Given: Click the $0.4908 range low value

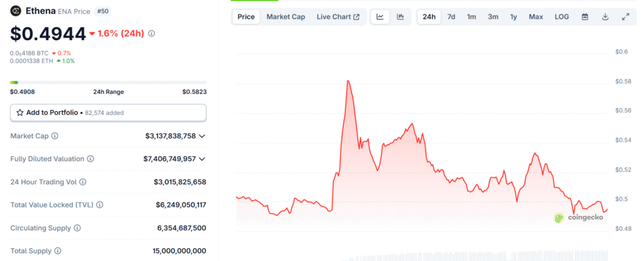Looking at the screenshot, I should tap(23, 92).
